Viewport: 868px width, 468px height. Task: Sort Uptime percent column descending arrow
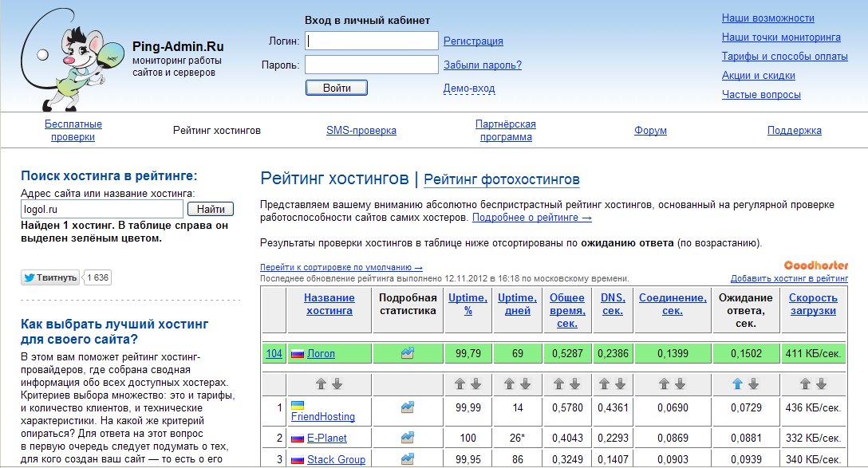pos(476,383)
